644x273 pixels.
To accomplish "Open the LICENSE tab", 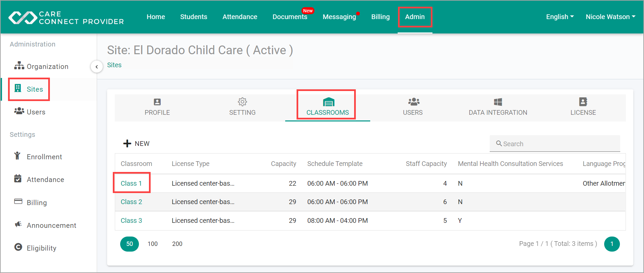I will [583, 107].
